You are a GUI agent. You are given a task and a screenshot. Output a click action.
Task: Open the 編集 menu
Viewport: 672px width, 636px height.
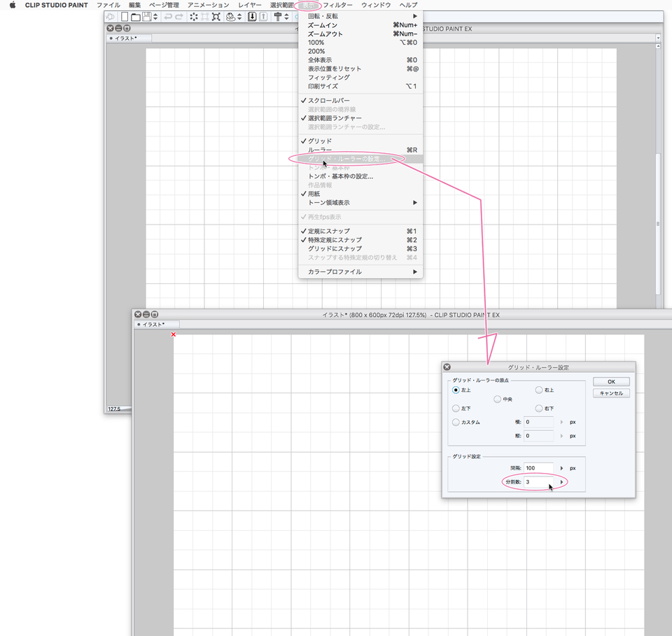coord(134,5)
